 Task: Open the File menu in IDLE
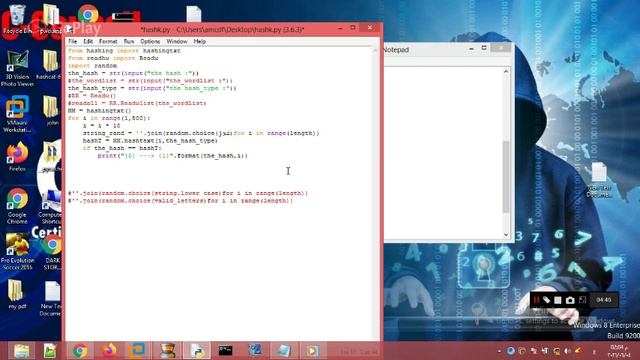coord(73,42)
